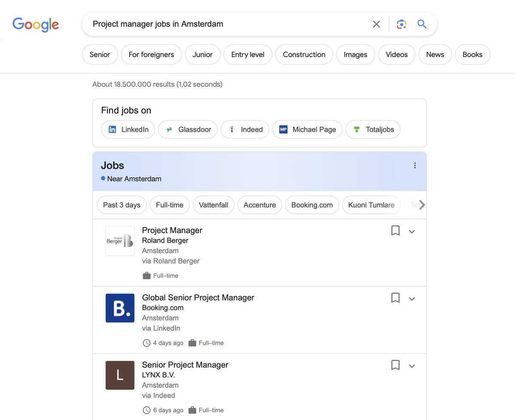Bookmark the LYNX B.V. Senior Project Manager job
Screen dimensions: 515x420
pyautogui.click(x=395, y=365)
